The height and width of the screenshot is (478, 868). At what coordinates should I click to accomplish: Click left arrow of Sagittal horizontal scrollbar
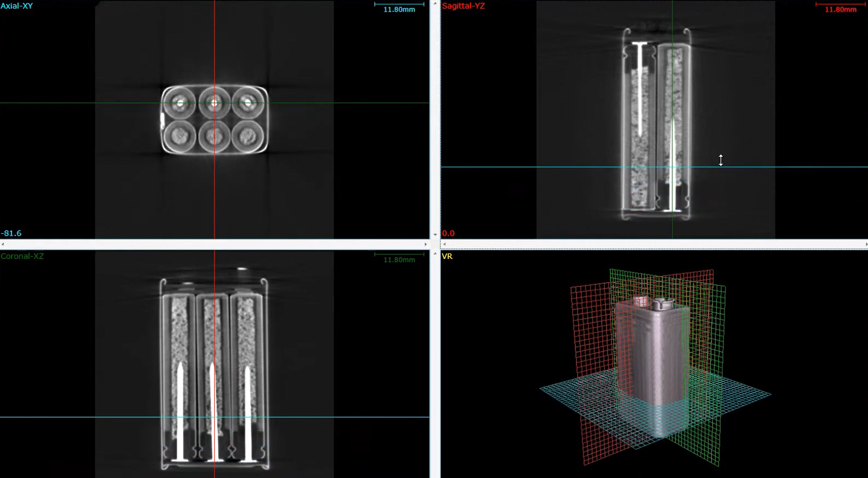(x=444, y=244)
